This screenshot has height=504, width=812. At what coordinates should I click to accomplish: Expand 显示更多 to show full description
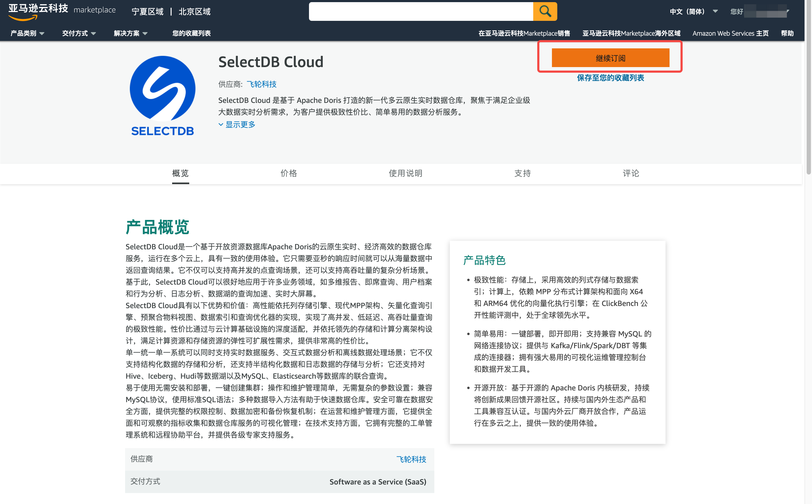[x=237, y=124]
